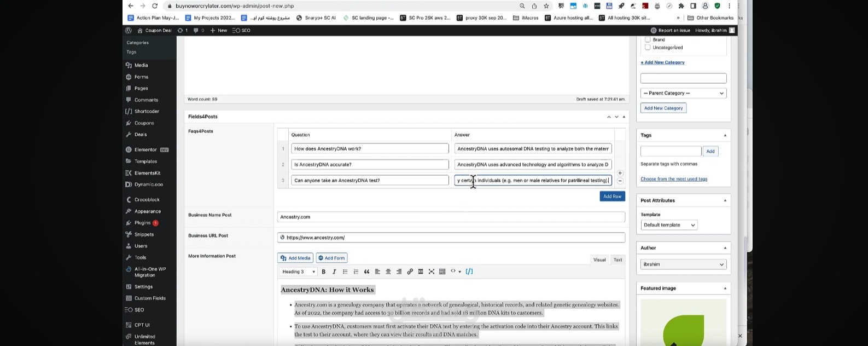Viewport: 868px width, 346px height.
Task: Open the Chrome profile avatar
Action: click(705, 6)
